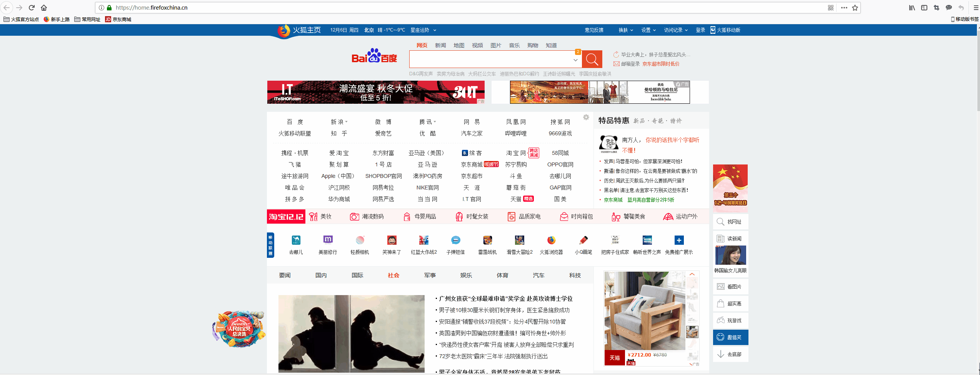Launch 红蓝大作战2 app icon
This screenshot has height=375, width=980.
click(x=423, y=240)
